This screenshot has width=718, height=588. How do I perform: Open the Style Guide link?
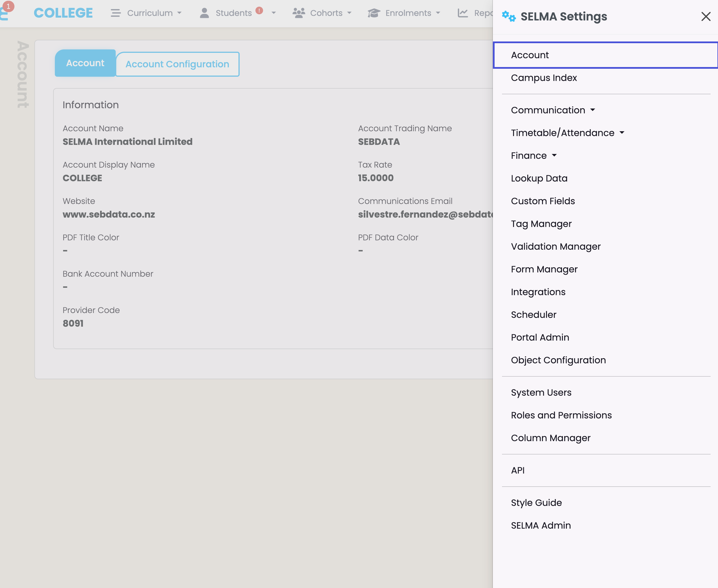click(x=536, y=503)
